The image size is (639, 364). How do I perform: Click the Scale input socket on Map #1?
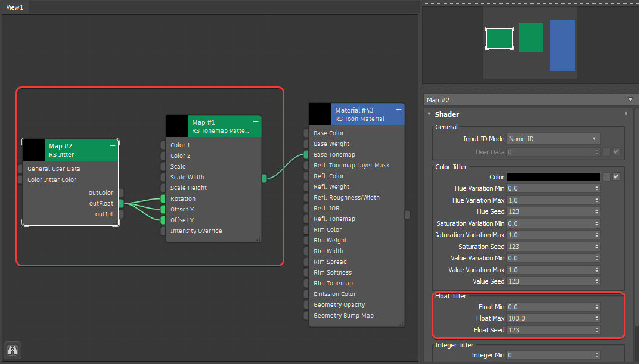pyautogui.click(x=163, y=167)
